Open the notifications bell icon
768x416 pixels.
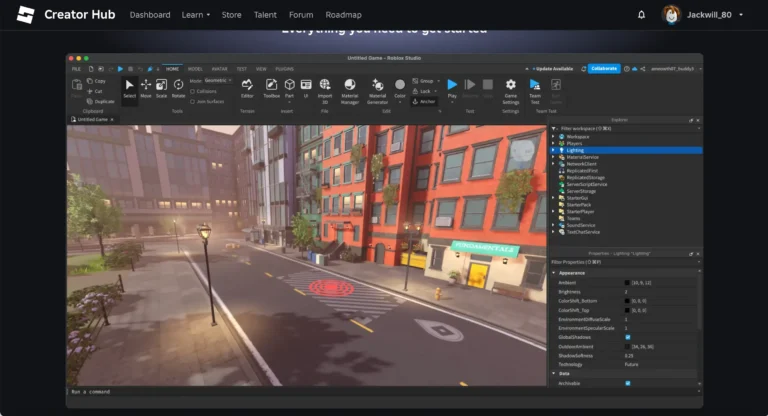[x=641, y=15]
